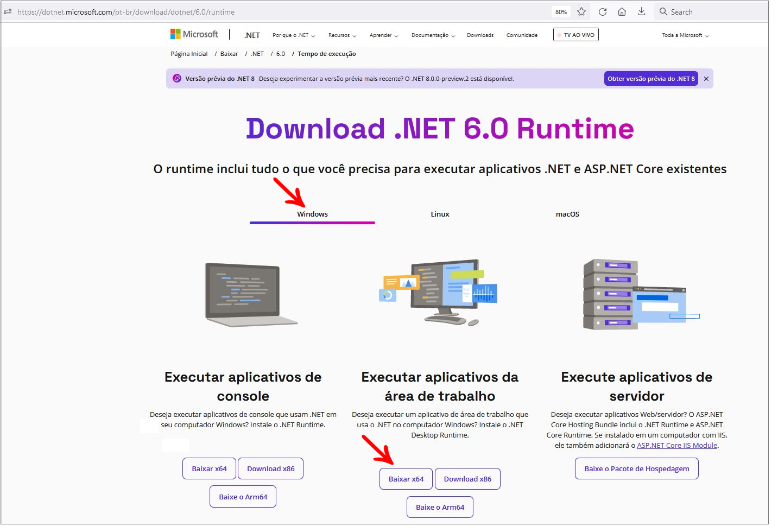
Task: Click site permissions icon left of URL
Action: [x=8, y=11]
